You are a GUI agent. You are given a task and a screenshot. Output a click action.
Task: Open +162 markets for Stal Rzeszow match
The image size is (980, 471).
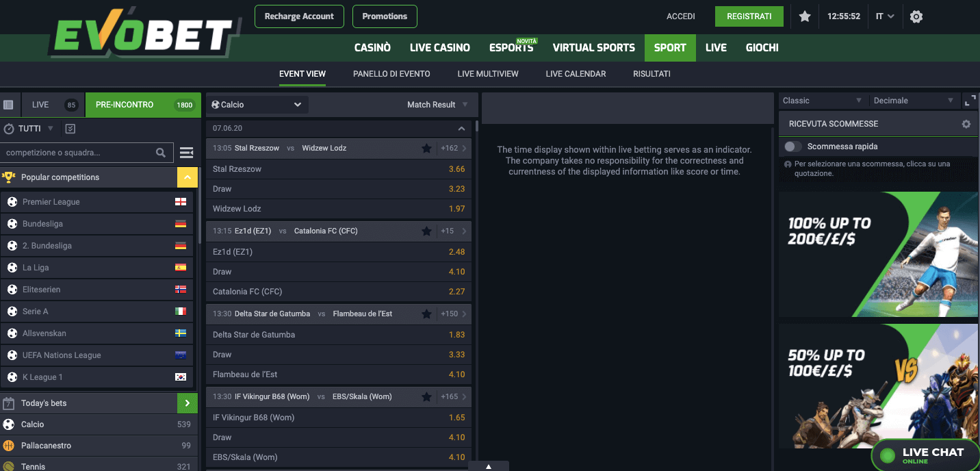click(454, 149)
